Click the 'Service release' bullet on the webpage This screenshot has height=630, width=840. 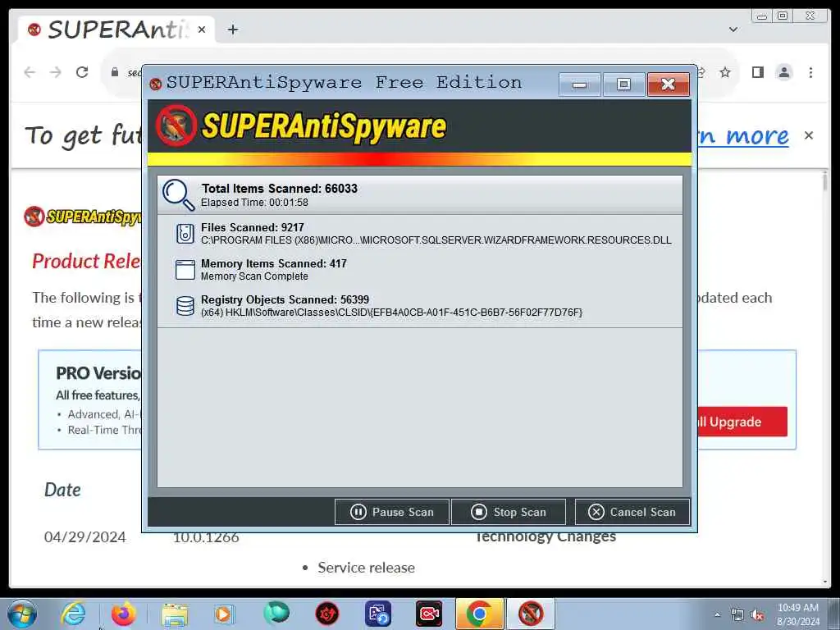click(x=366, y=568)
